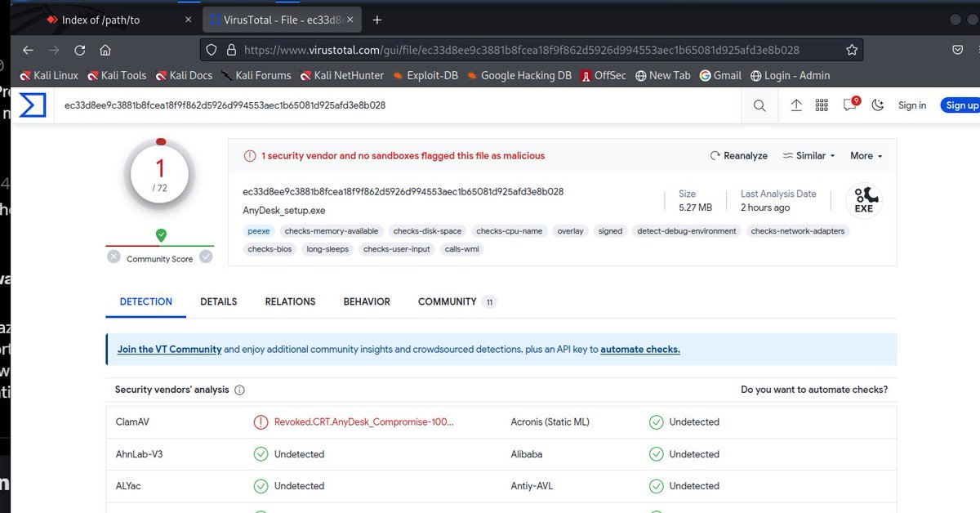
Task: Click the info icon beside Security vendors' analysis
Action: tap(239, 390)
